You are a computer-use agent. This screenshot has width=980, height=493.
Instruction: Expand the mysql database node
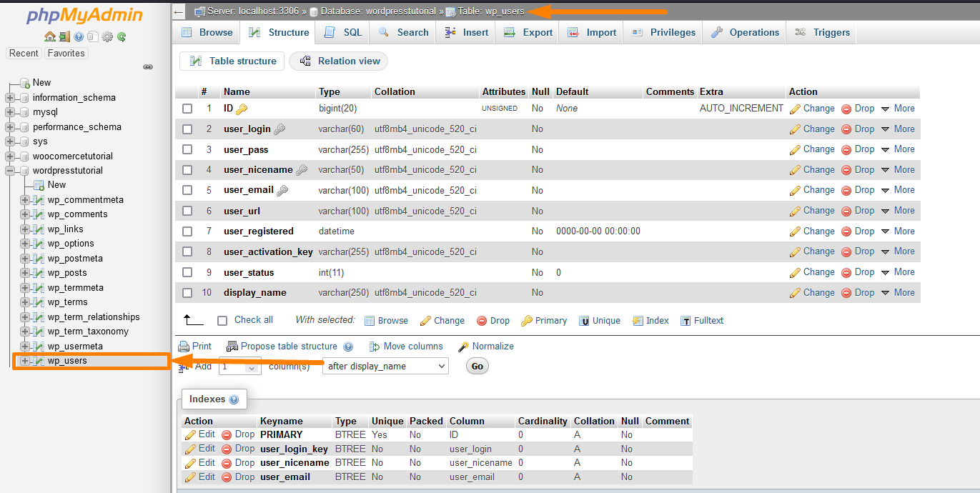pyautogui.click(x=10, y=112)
